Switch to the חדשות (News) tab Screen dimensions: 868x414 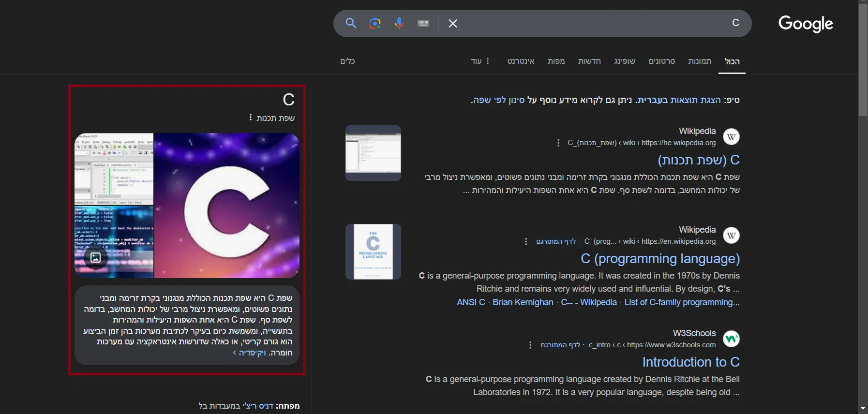[x=589, y=61]
